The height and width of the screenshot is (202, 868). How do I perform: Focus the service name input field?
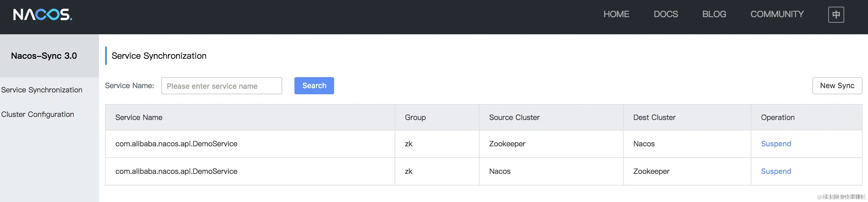(222, 86)
